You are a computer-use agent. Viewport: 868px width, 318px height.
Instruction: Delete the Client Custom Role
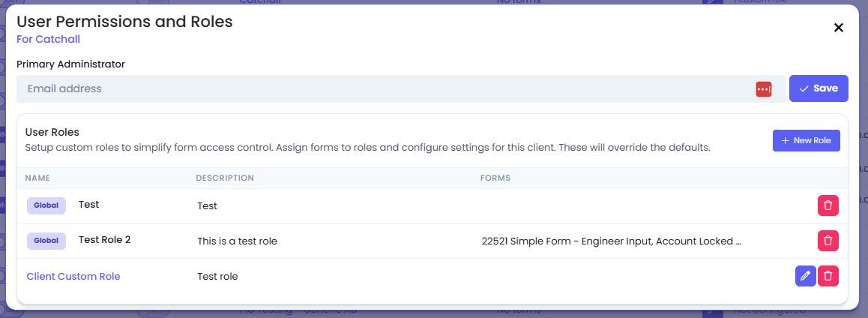click(x=828, y=276)
